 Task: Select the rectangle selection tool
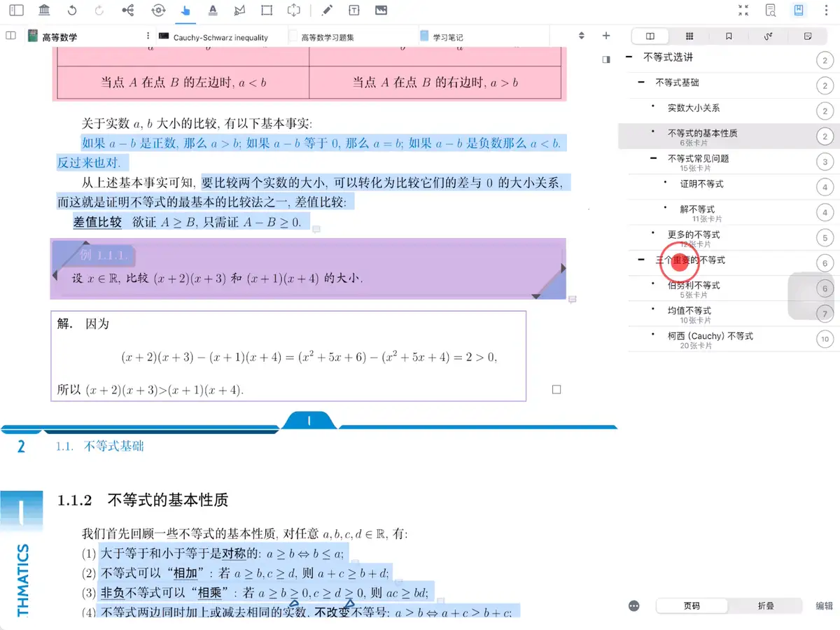click(267, 10)
